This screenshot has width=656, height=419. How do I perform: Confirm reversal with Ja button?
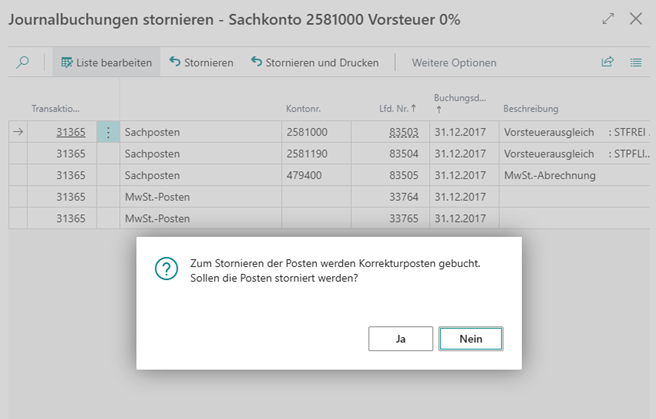(400, 339)
